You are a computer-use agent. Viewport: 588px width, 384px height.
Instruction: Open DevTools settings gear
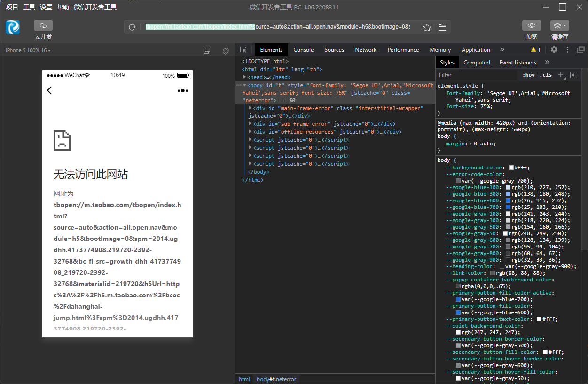[x=554, y=49]
